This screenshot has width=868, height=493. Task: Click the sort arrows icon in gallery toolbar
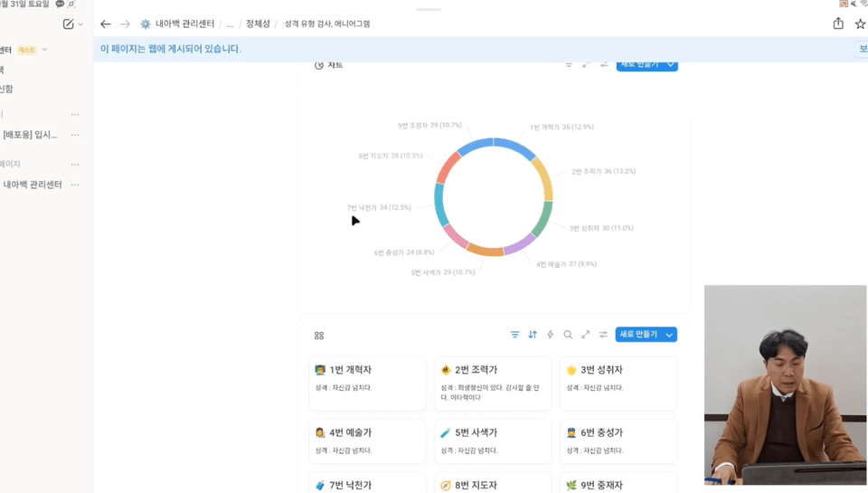[x=533, y=335]
